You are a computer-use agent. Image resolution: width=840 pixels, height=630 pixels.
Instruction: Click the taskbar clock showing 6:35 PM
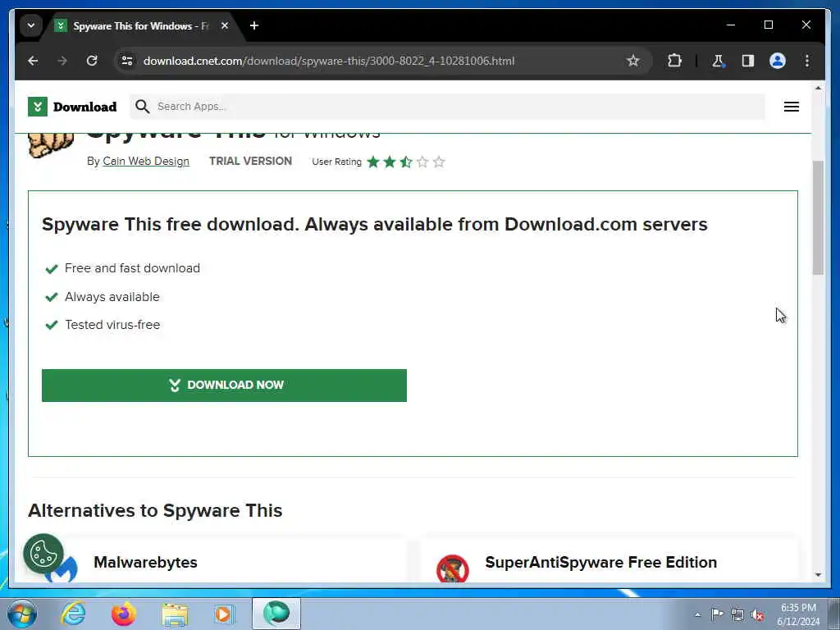coord(798,614)
